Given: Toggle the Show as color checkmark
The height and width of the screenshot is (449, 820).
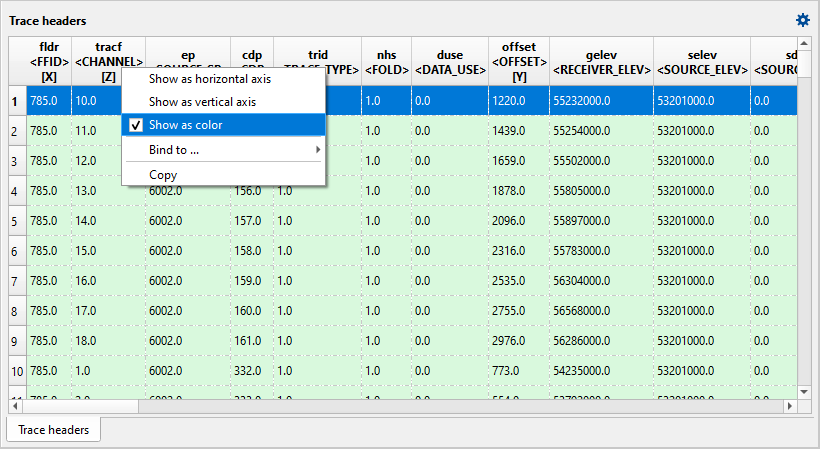Looking at the screenshot, I should (137, 125).
